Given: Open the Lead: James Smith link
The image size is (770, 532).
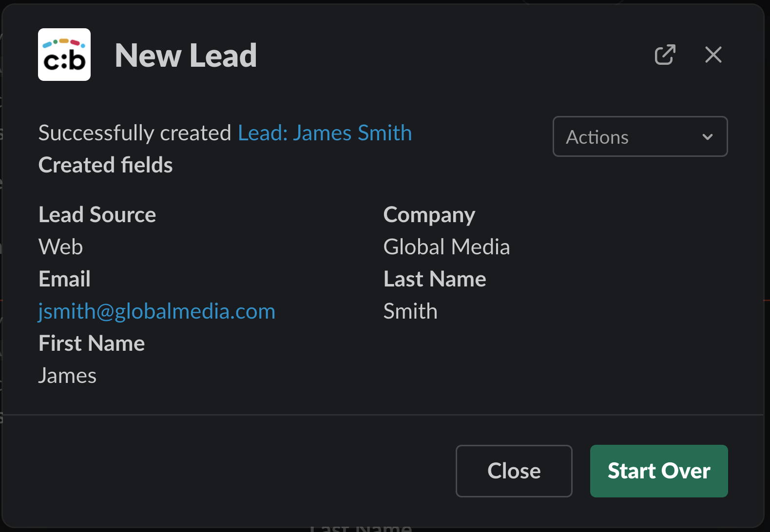Looking at the screenshot, I should pos(325,133).
